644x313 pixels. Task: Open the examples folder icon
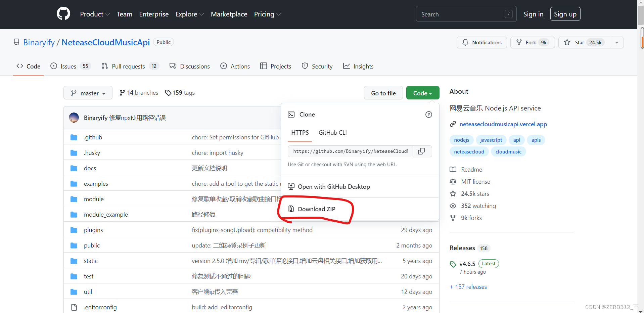click(x=74, y=184)
